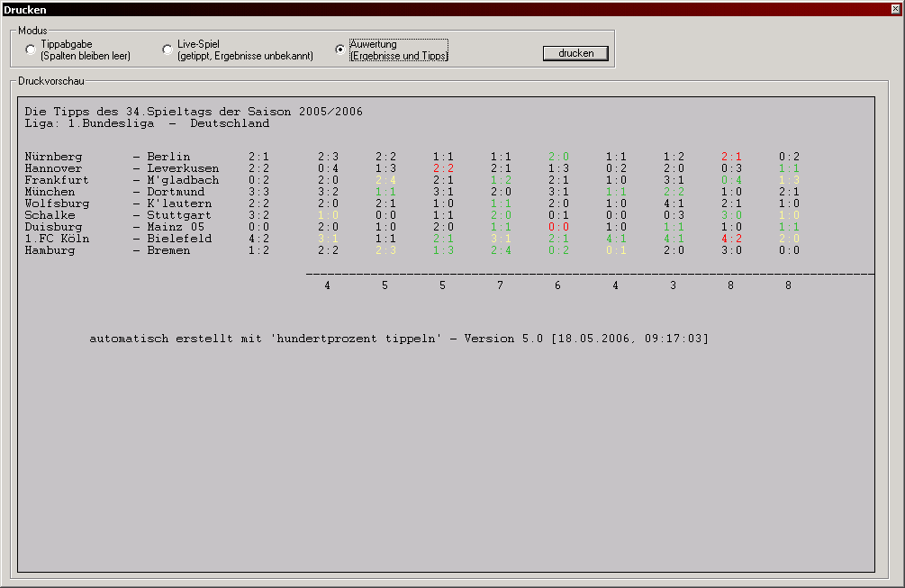The height and width of the screenshot is (588, 905).
Task: Close the Drucken dialog window
Action: [x=895, y=9]
